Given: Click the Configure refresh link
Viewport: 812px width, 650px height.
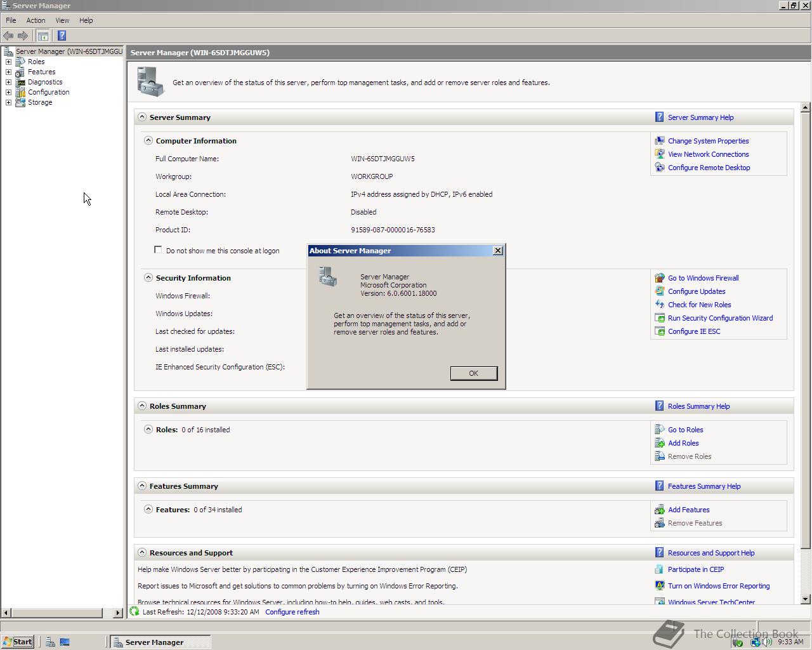Looking at the screenshot, I should [x=292, y=612].
